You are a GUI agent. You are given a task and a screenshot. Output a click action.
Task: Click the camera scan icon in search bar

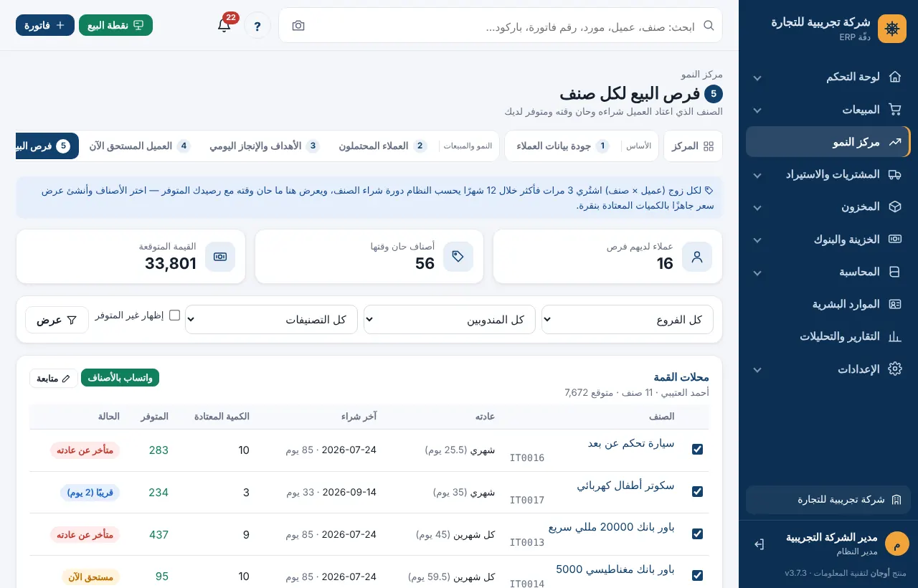[298, 25]
